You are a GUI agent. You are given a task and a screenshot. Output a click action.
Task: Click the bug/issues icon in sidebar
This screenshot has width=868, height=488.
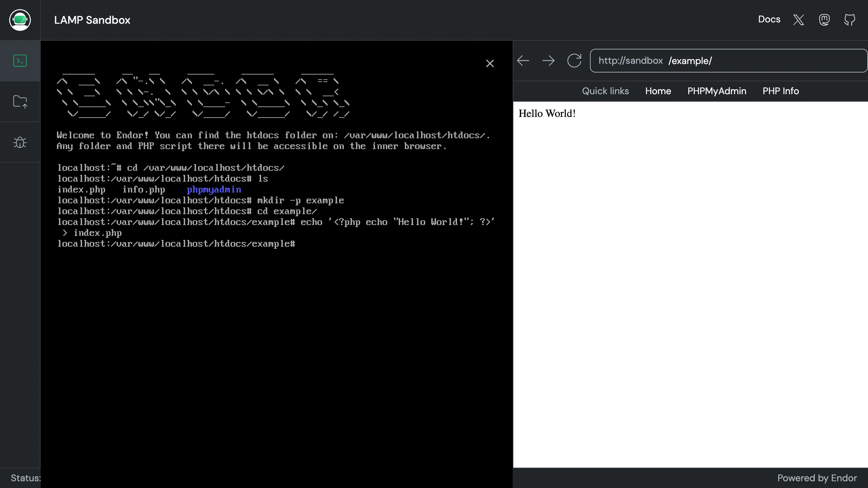pyautogui.click(x=20, y=142)
